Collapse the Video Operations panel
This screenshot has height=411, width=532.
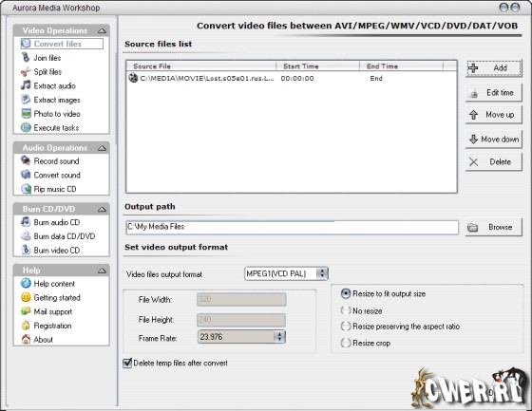pyautogui.click(x=102, y=31)
